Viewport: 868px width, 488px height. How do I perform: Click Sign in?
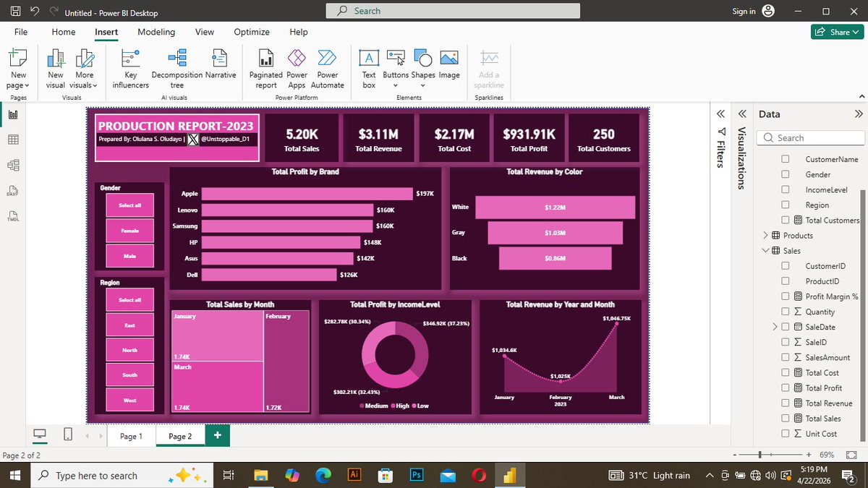(x=744, y=11)
